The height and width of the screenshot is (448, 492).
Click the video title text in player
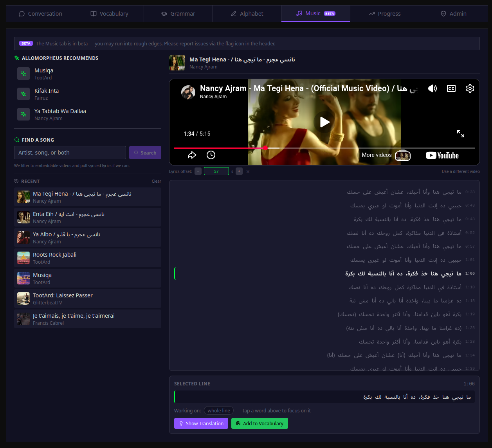(309, 88)
